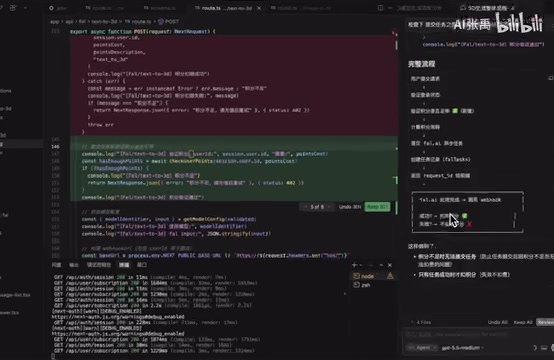Go to next change after '5 of 6'
This screenshot has height=360, width=554.
pyautogui.click(x=329, y=207)
